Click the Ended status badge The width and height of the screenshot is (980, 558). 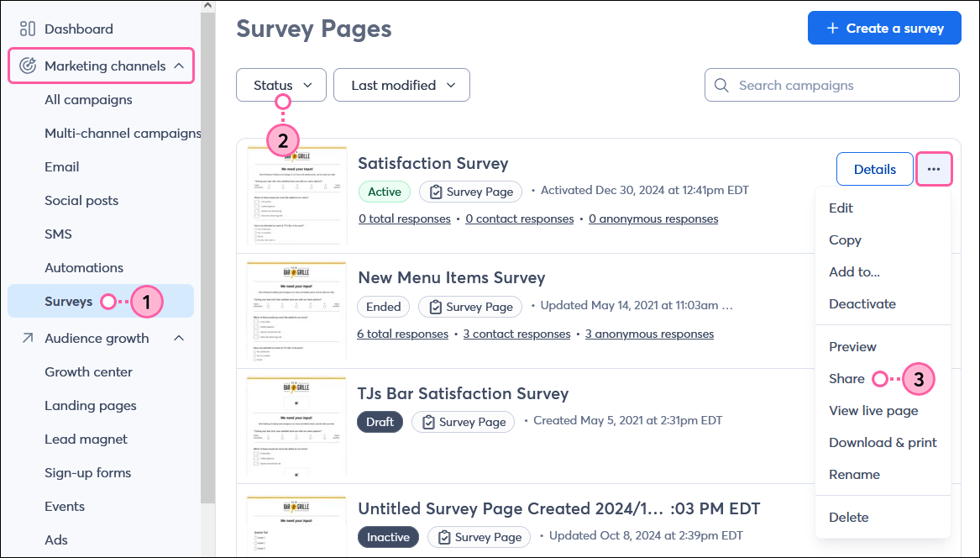coord(383,307)
